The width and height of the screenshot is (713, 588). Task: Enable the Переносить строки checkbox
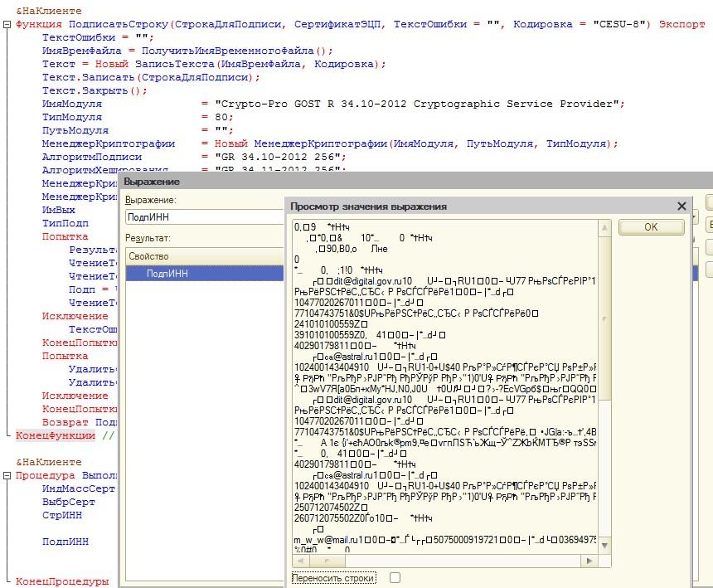pyautogui.click(x=395, y=577)
